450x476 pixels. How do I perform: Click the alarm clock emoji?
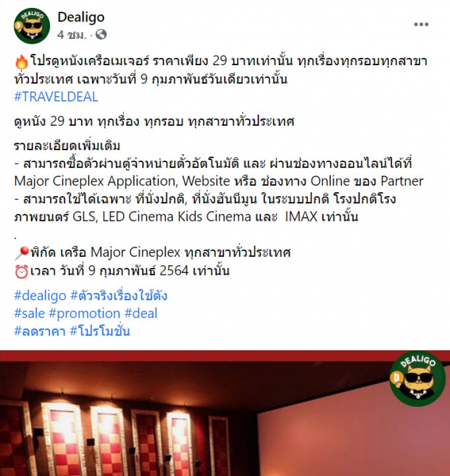coord(21,271)
